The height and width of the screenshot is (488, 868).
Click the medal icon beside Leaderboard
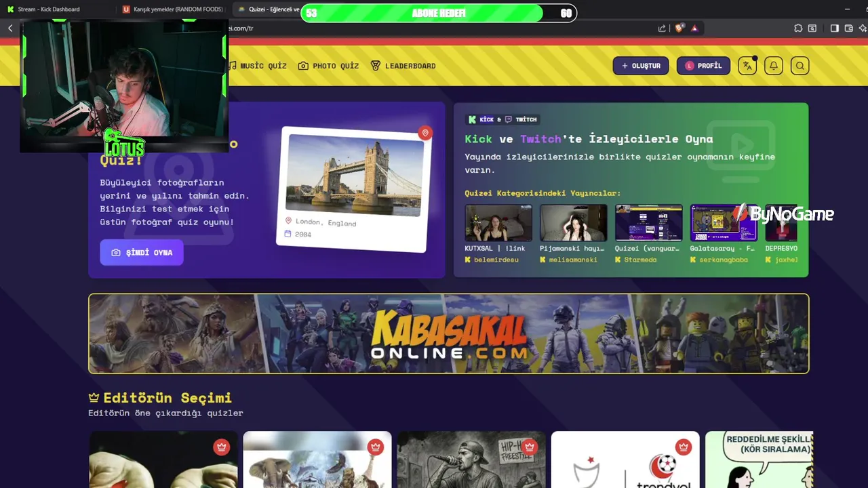point(376,66)
